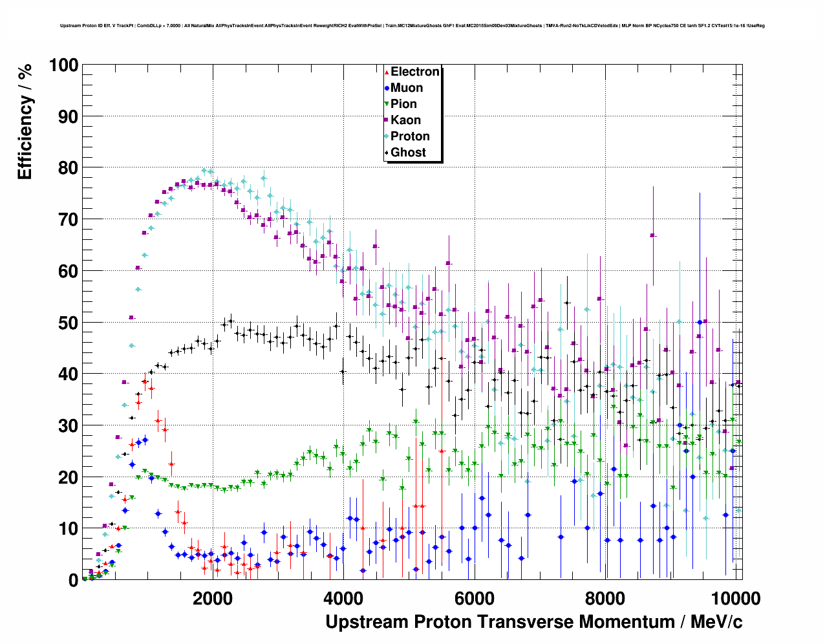Select the "Proton" legend label text
The width and height of the screenshot is (825, 644).
click(410, 136)
